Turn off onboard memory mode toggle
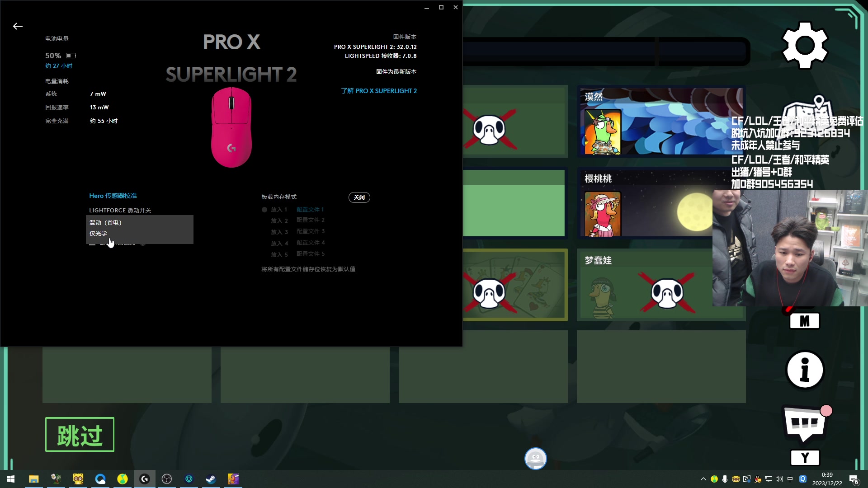 [x=359, y=197]
